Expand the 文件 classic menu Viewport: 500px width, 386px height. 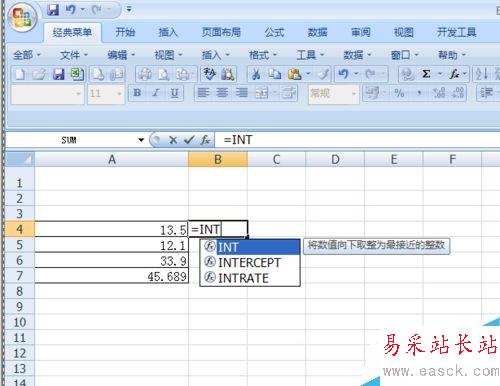tap(74, 55)
